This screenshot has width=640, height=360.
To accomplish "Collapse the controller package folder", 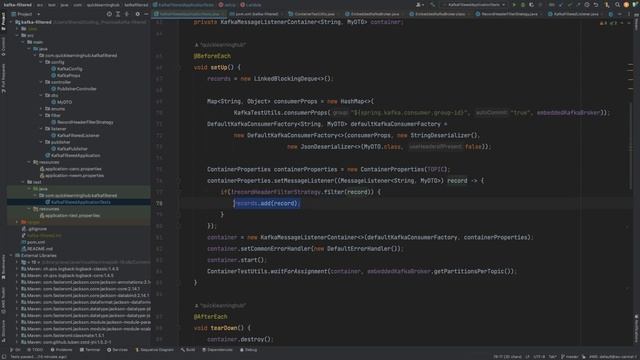I will [x=41, y=82].
